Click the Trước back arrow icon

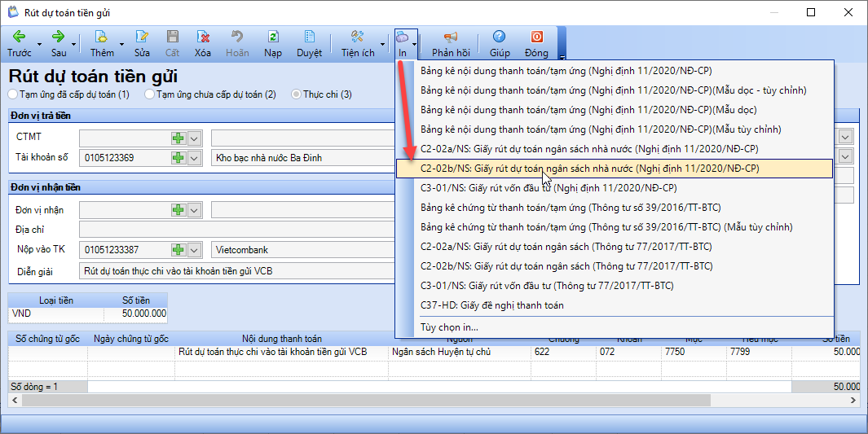19,37
